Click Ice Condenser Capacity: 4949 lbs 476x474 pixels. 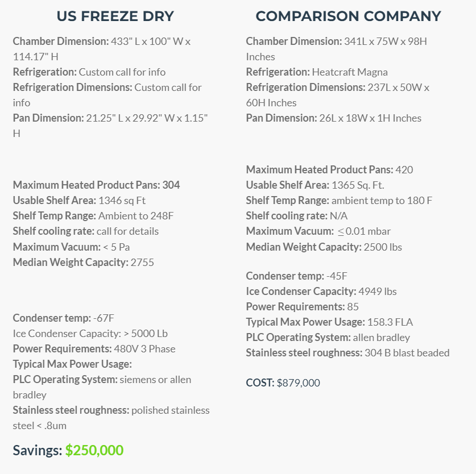pos(321,292)
